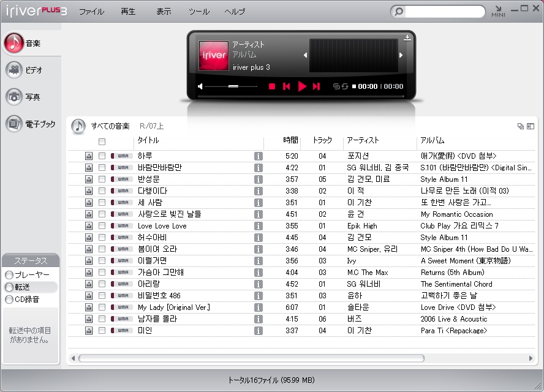Open the ファイル menu
The image size is (544, 392).
[x=92, y=12]
